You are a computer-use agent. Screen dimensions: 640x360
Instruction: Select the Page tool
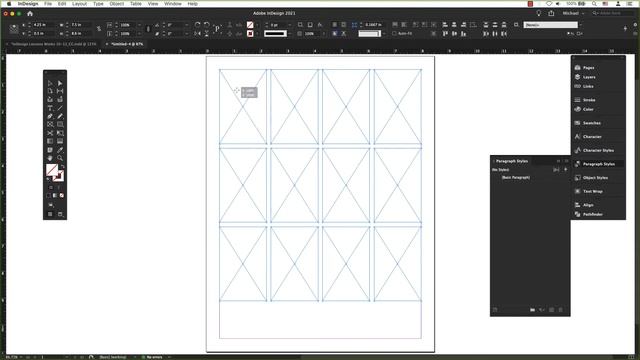pos(50,91)
